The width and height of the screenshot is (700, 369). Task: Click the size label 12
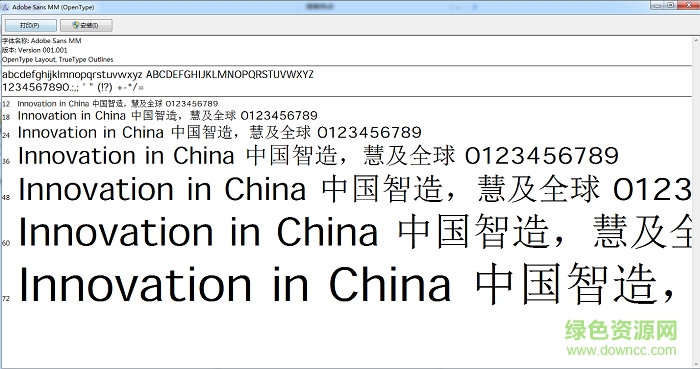coord(6,104)
